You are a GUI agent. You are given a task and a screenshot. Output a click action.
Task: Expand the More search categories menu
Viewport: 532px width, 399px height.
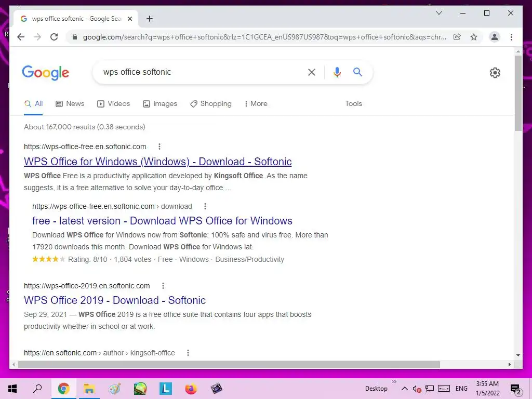click(x=256, y=104)
